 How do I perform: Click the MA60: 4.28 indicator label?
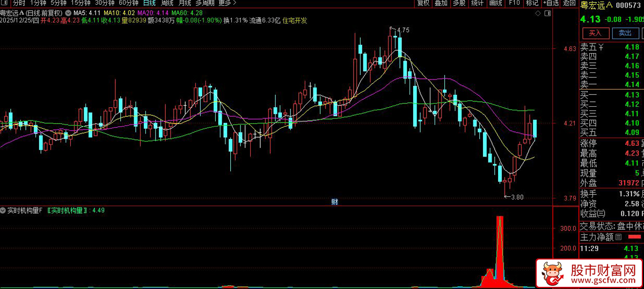point(187,12)
